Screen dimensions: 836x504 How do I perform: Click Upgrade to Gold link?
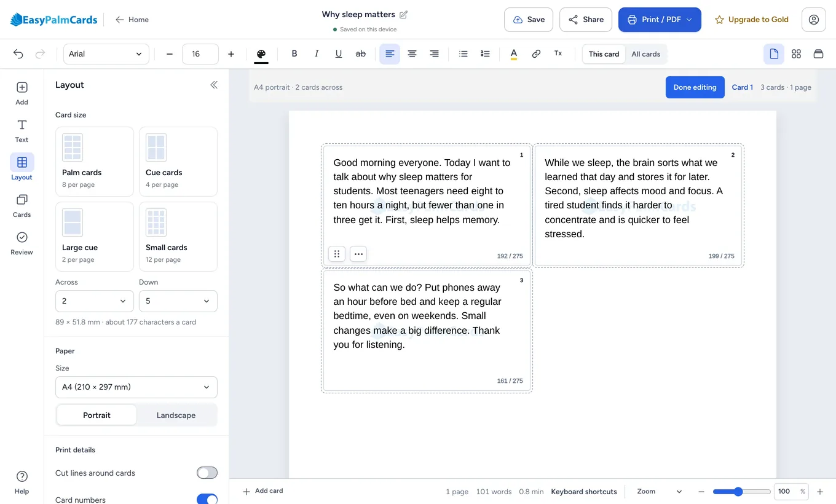click(752, 20)
